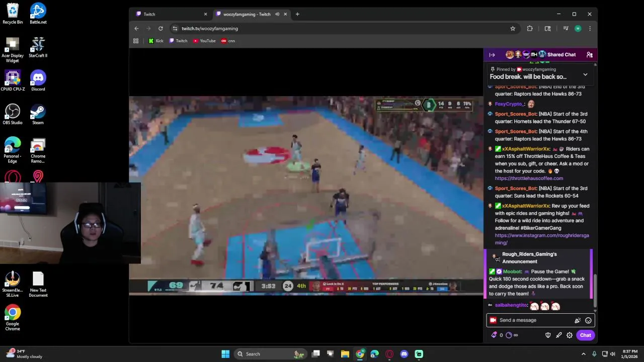Collapse the chat panel with the arrow icon
The width and height of the screenshot is (644, 362).
pos(492,55)
